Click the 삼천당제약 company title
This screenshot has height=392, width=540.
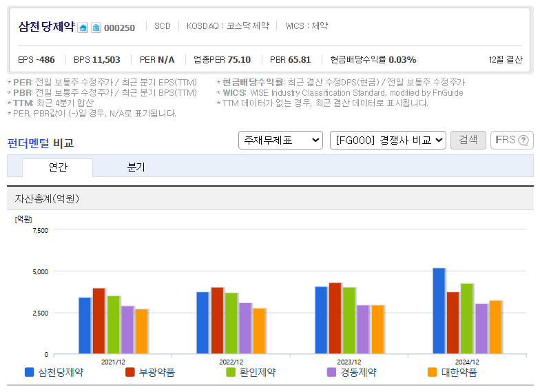(47, 26)
